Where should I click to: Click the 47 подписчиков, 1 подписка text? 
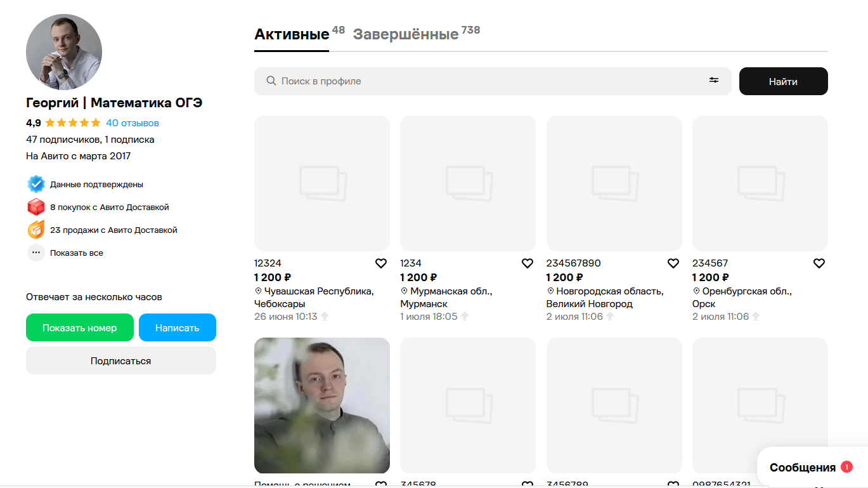90,140
